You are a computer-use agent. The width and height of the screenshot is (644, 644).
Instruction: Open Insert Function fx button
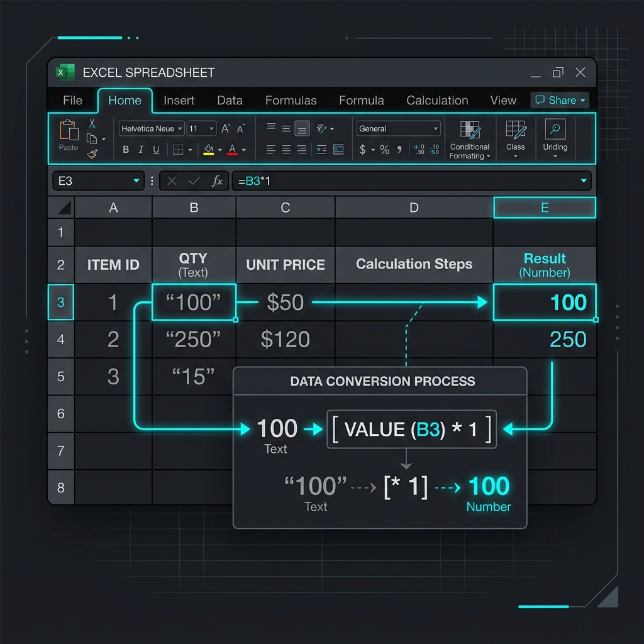click(217, 180)
